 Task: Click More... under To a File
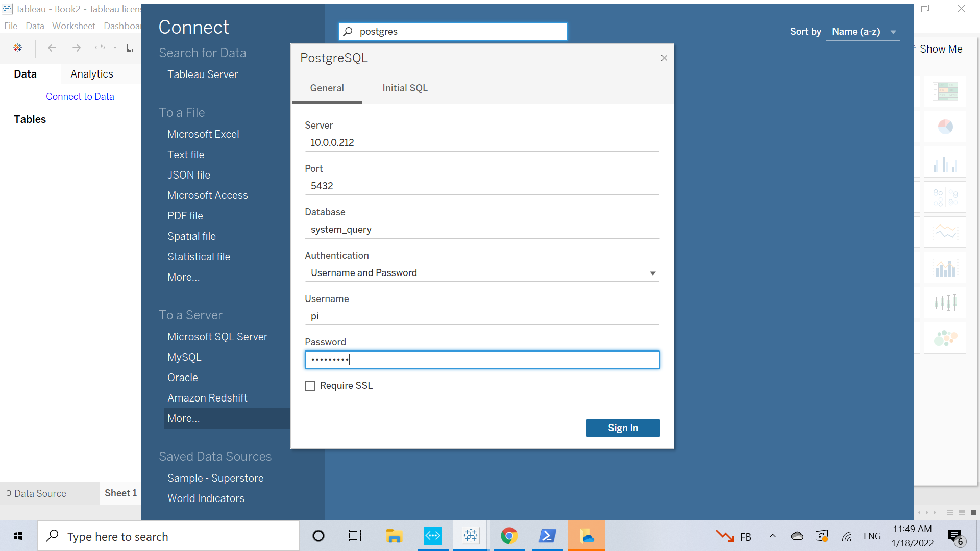pos(184,277)
